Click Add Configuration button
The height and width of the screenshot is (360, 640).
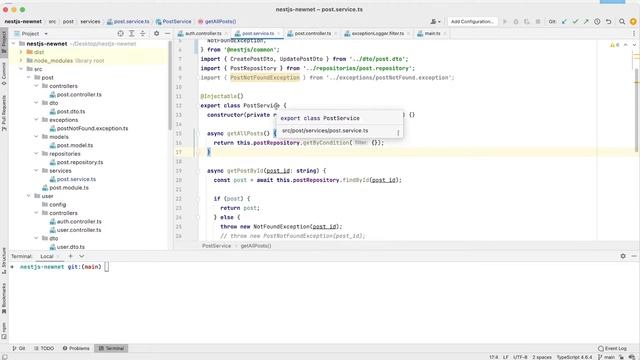coord(472,22)
